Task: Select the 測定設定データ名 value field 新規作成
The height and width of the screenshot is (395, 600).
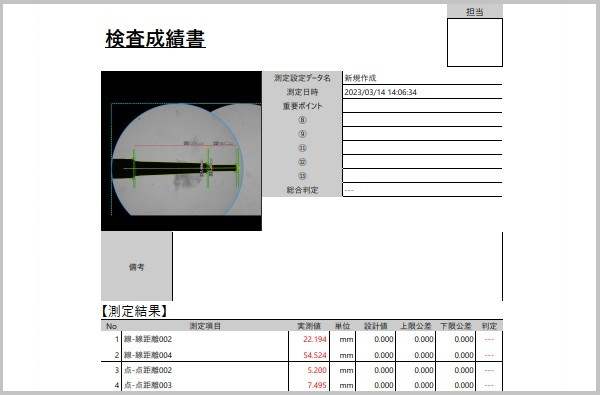Action: [x=422, y=78]
